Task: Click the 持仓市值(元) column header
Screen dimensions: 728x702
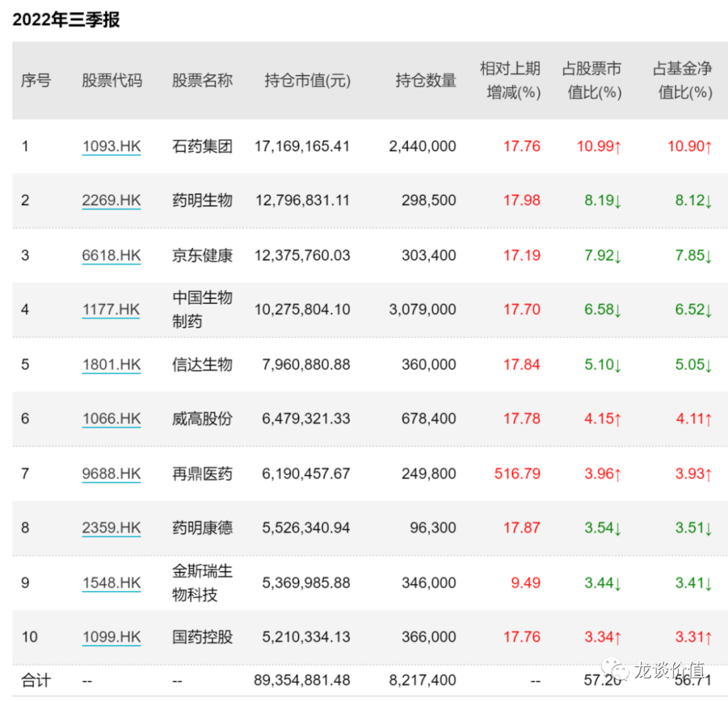Action: click(x=307, y=80)
